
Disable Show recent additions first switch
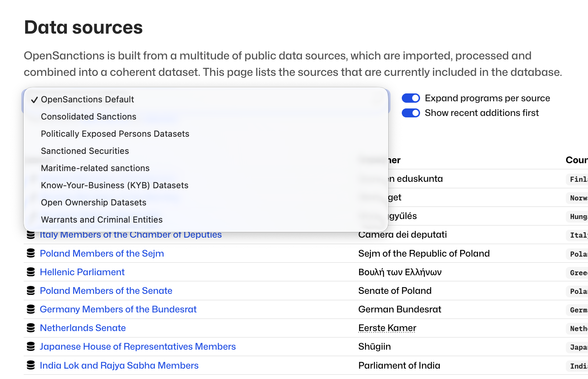(x=411, y=113)
